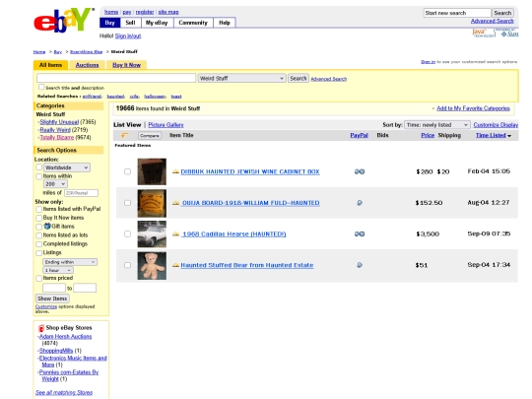Click PayPal icon in Haunted Stuffed Bear row
This screenshot has height=399, width=532.
[x=360, y=265]
